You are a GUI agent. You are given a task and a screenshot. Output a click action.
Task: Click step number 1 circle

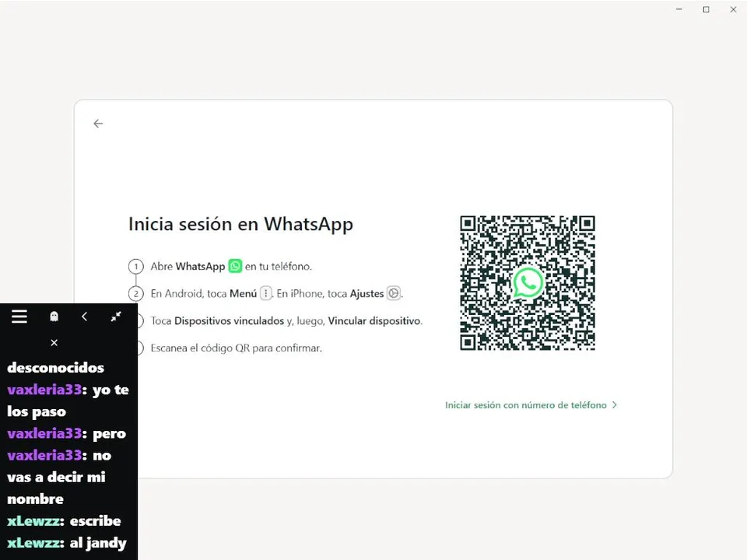click(136, 266)
